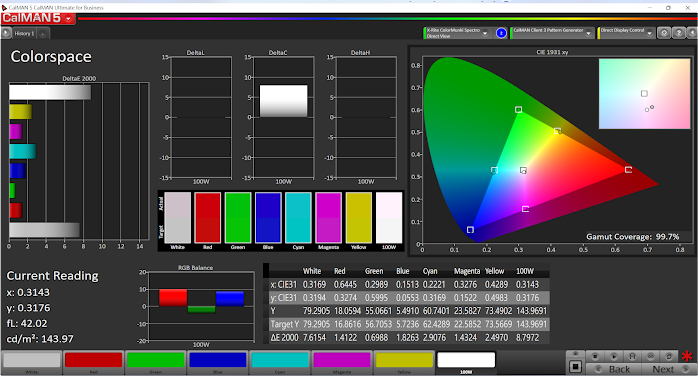This screenshot has height=376, width=698.
Task: Click the Red x: CIE31 value 0.6445
Action: point(345,284)
